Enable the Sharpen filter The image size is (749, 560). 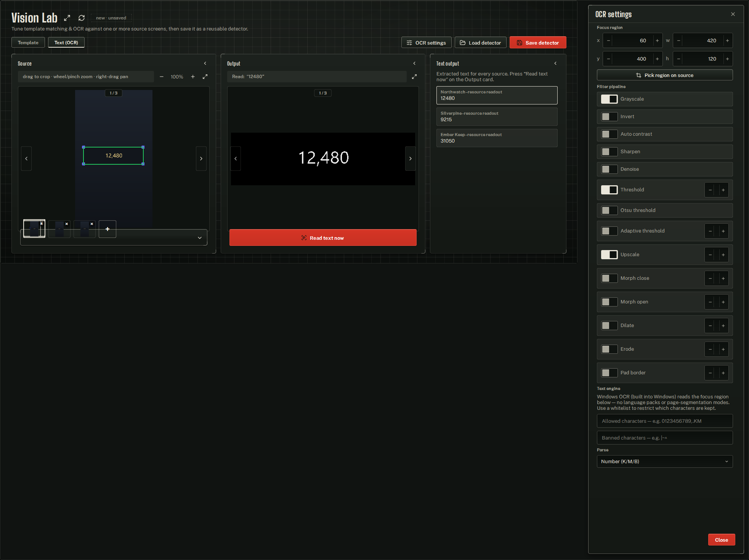click(609, 152)
